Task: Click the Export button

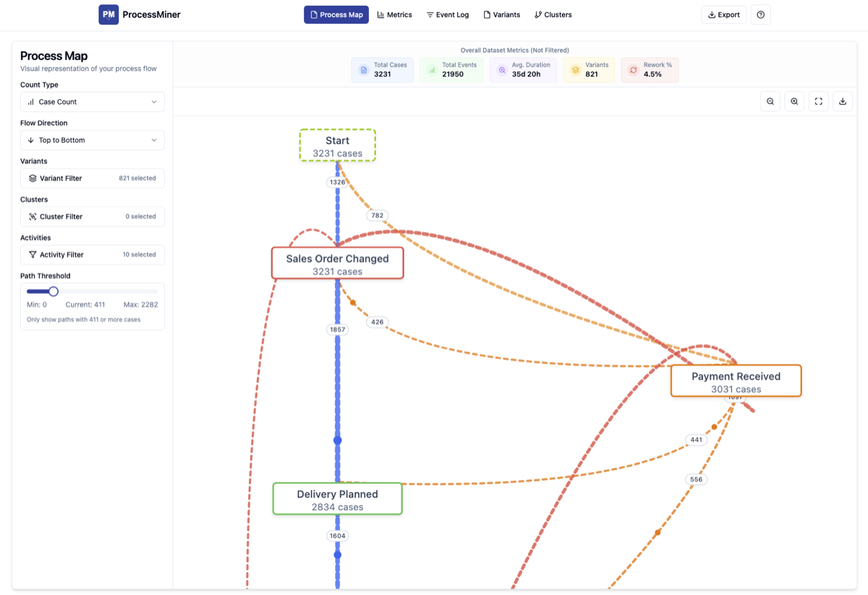Action: (723, 14)
